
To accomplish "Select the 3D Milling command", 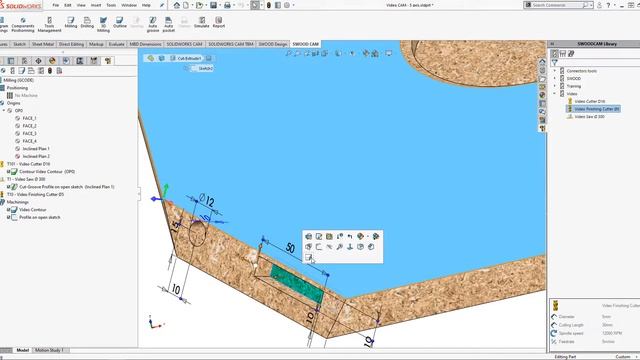I will 103,24.
